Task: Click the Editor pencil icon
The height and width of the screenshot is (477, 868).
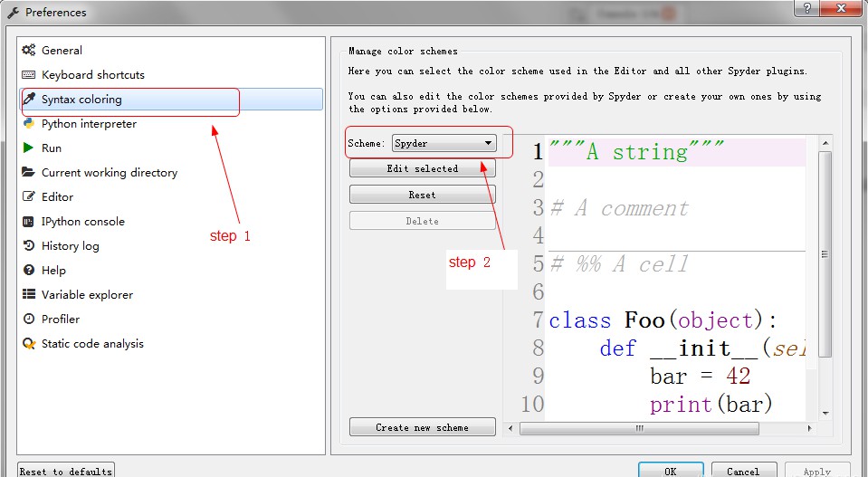Action: 28,196
